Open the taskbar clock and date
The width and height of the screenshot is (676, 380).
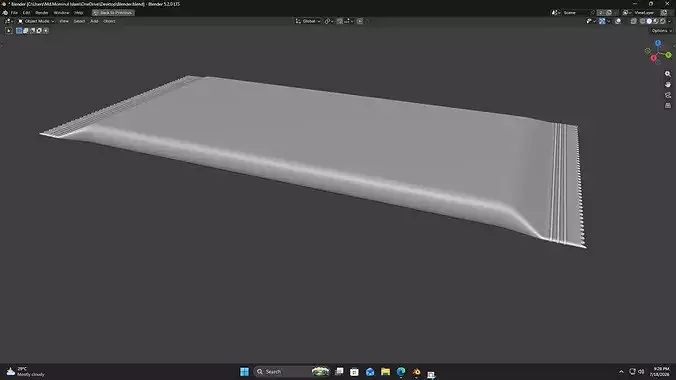(660, 371)
